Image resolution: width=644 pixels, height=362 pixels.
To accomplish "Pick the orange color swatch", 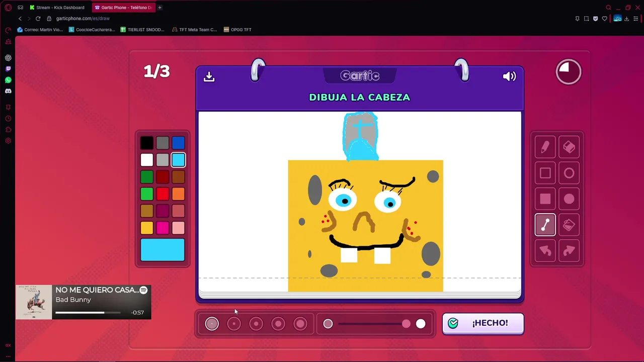I will [178, 194].
